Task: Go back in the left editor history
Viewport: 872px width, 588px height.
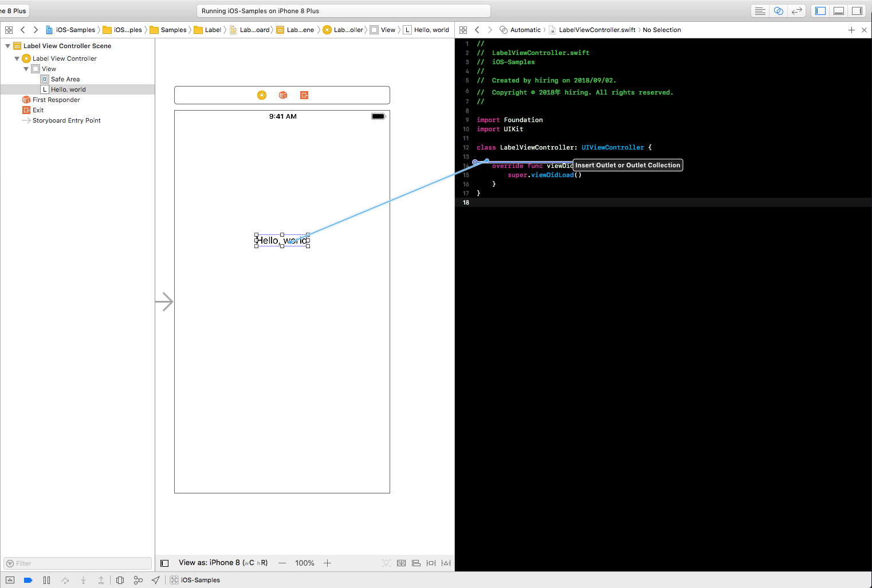Action: [x=23, y=30]
